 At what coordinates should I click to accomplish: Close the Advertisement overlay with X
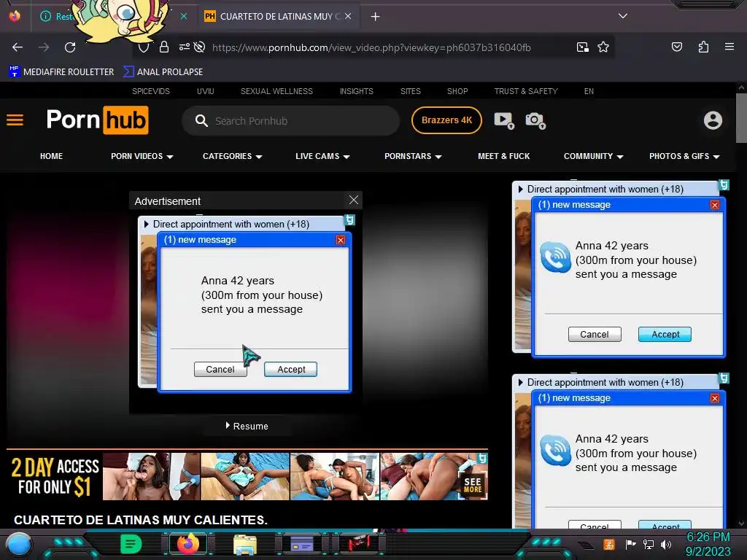tap(354, 200)
